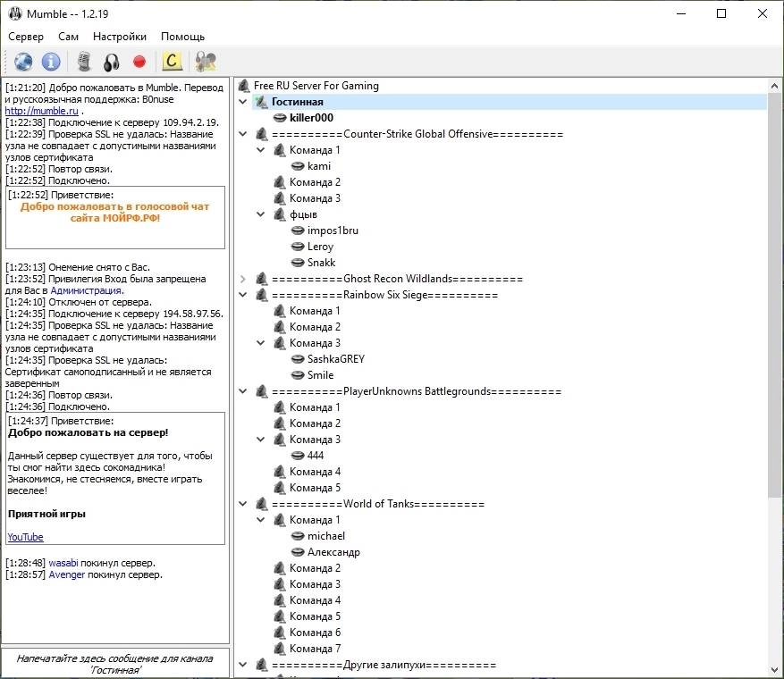Image resolution: width=784 pixels, height=679 pixels.
Task: Click the message input field for Гостинная
Action: 115,664
